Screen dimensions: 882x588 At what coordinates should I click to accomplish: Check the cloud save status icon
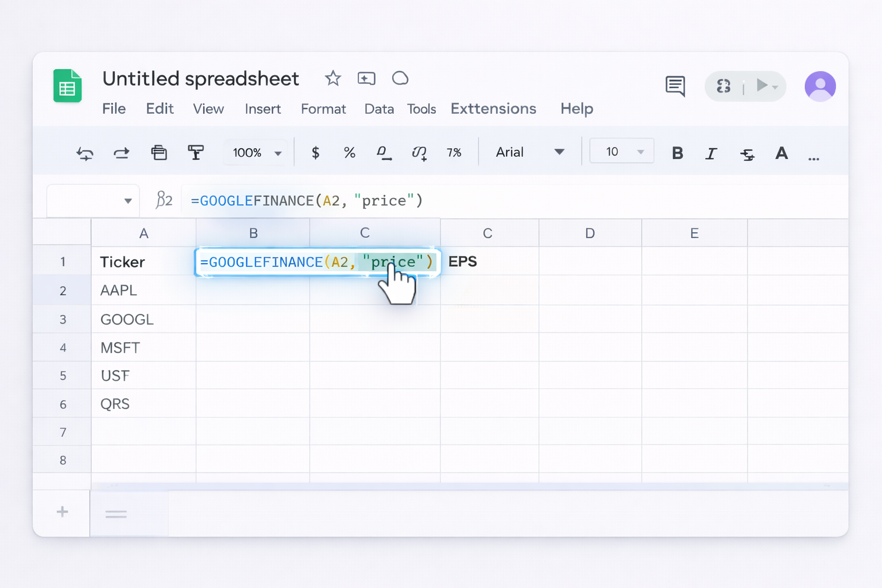point(400,78)
